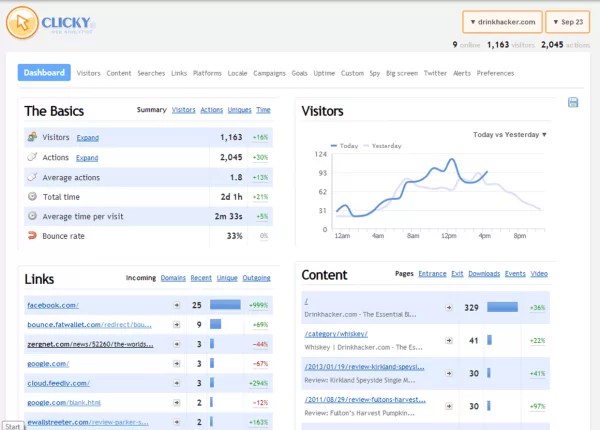
Task: Click arrow icon in review-fultons-harvest row
Action: click(449, 406)
